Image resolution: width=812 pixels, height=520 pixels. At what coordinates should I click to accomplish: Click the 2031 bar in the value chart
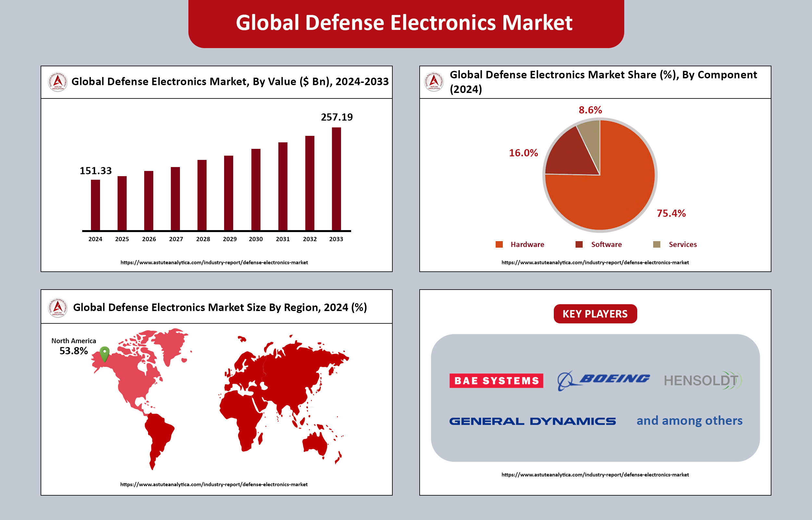(x=283, y=187)
